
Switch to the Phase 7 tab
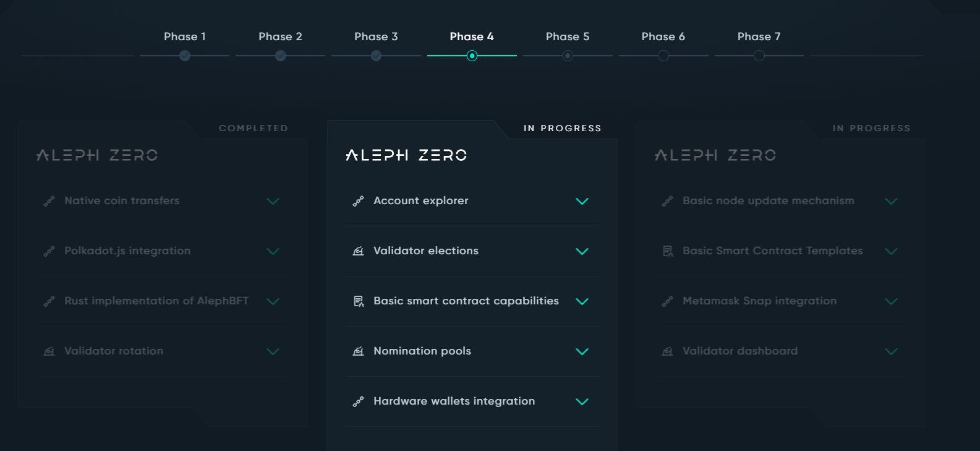coord(759,37)
